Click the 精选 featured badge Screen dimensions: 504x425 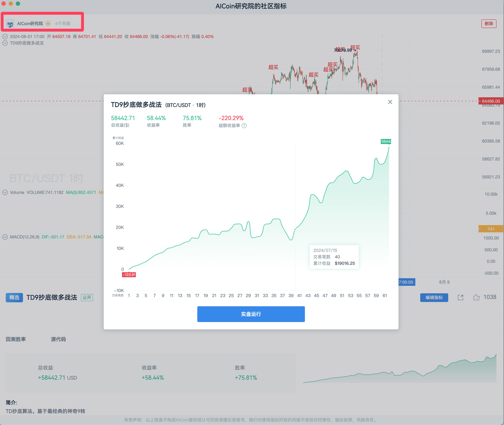[14, 297]
